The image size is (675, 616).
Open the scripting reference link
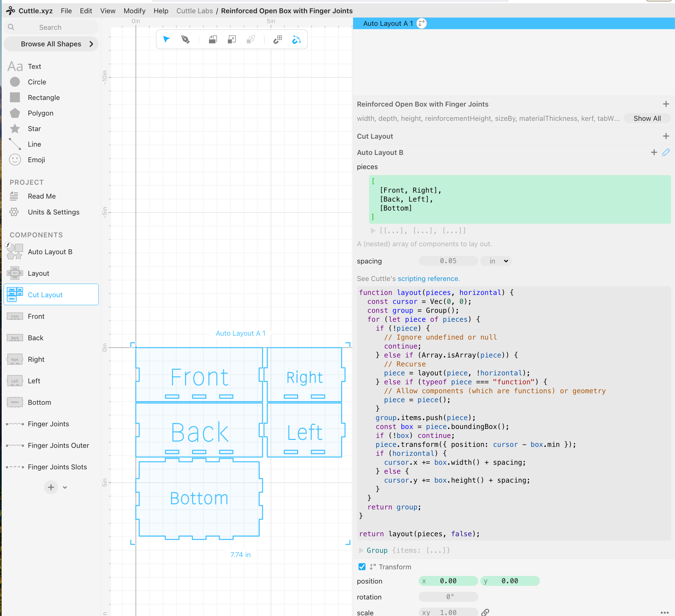pyautogui.click(x=428, y=279)
